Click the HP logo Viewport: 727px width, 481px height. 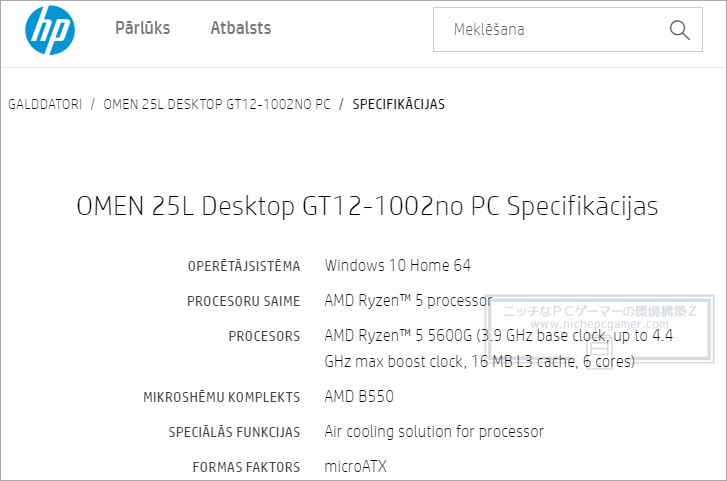50,30
